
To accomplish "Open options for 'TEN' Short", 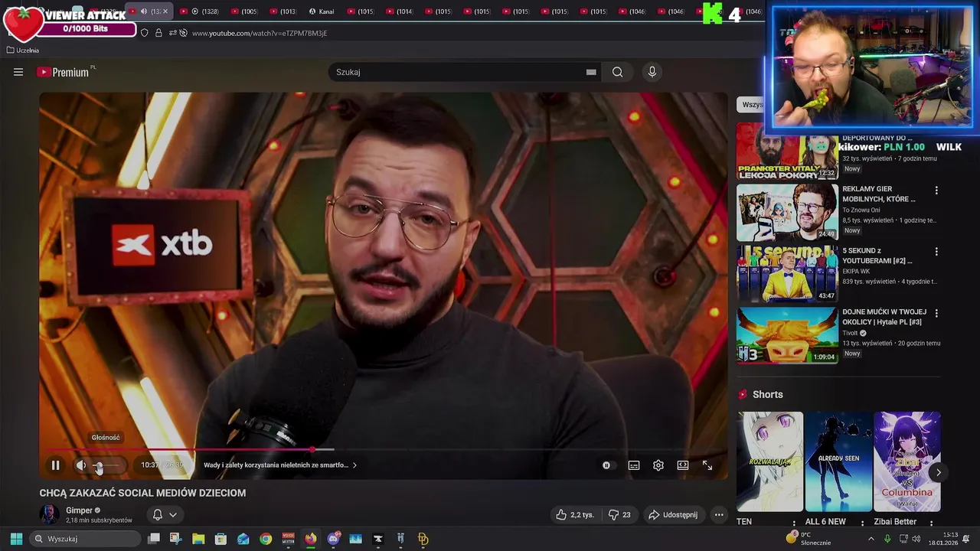I will (x=794, y=524).
